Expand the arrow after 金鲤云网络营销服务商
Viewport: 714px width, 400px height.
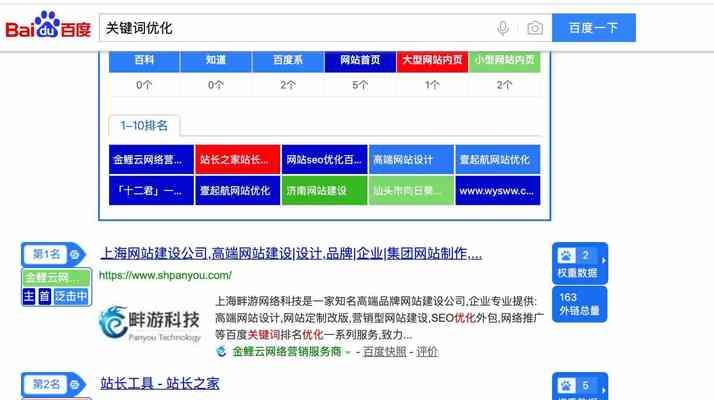pyautogui.click(x=347, y=352)
